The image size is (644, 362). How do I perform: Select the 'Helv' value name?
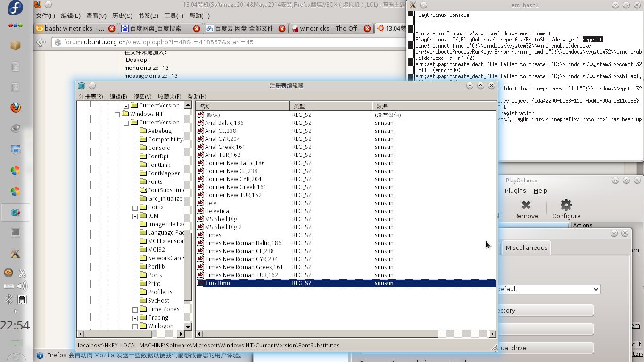[x=211, y=203]
